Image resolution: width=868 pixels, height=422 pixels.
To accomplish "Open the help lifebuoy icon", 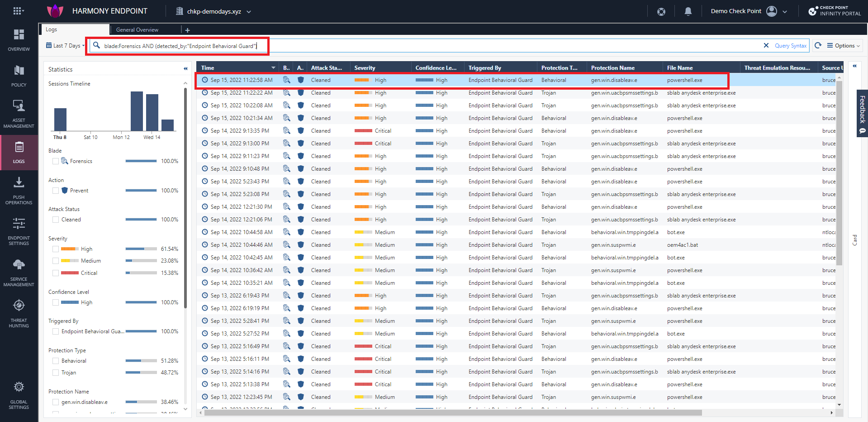I will tap(661, 11).
